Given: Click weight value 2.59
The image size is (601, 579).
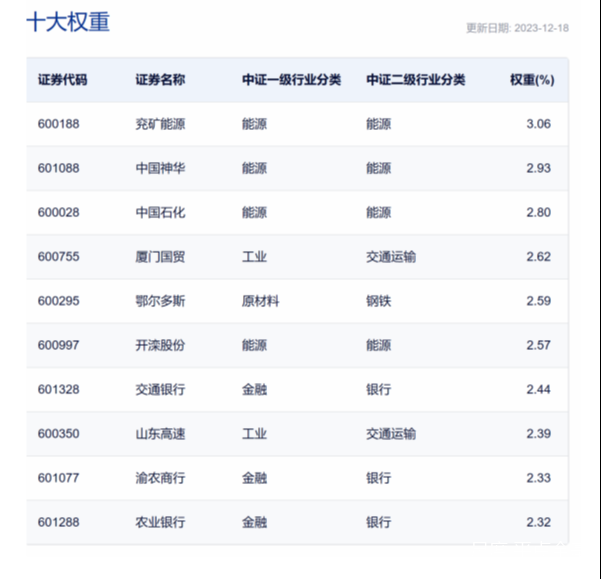Looking at the screenshot, I should pos(538,301).
